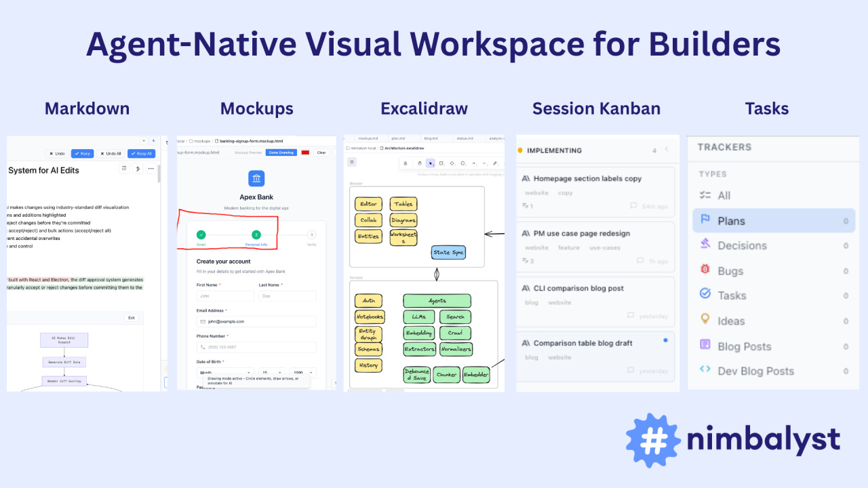Select the Excalidraw pencil draw tool

tap(495, 163)
